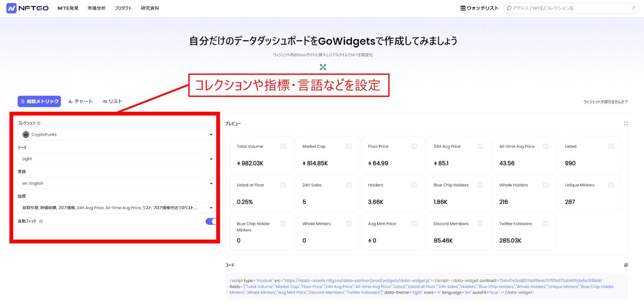
Task: Click the プレビュー heading
Action: (x=233, y=124)
